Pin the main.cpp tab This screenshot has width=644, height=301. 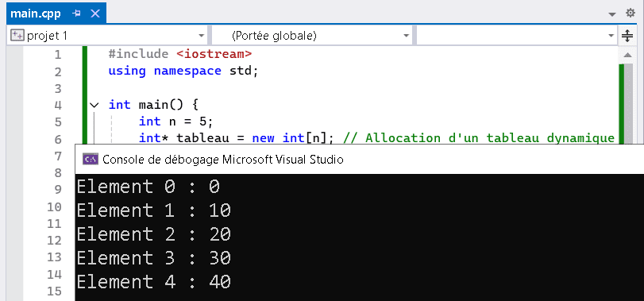coord(76,14)
